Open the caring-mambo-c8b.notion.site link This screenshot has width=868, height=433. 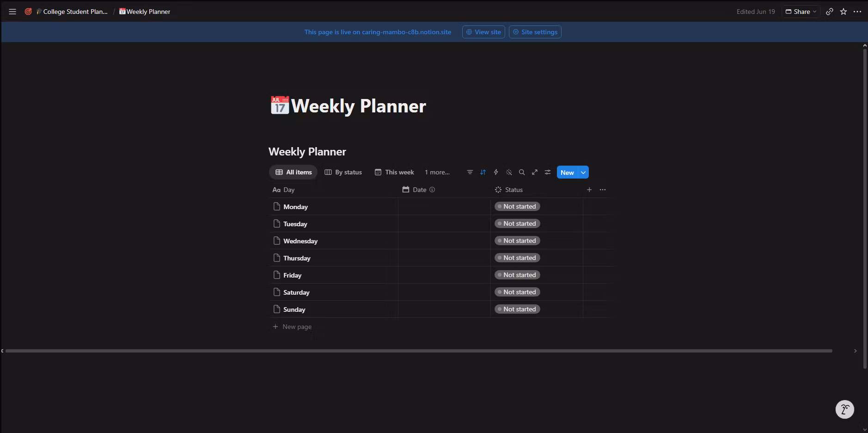[x=406, y=32]
